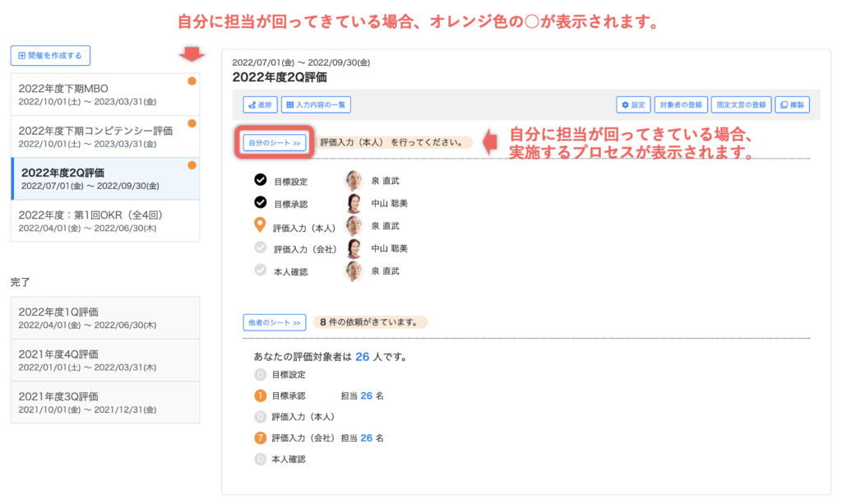Click orange badge 1 beside 目標承認

(261, 395)
